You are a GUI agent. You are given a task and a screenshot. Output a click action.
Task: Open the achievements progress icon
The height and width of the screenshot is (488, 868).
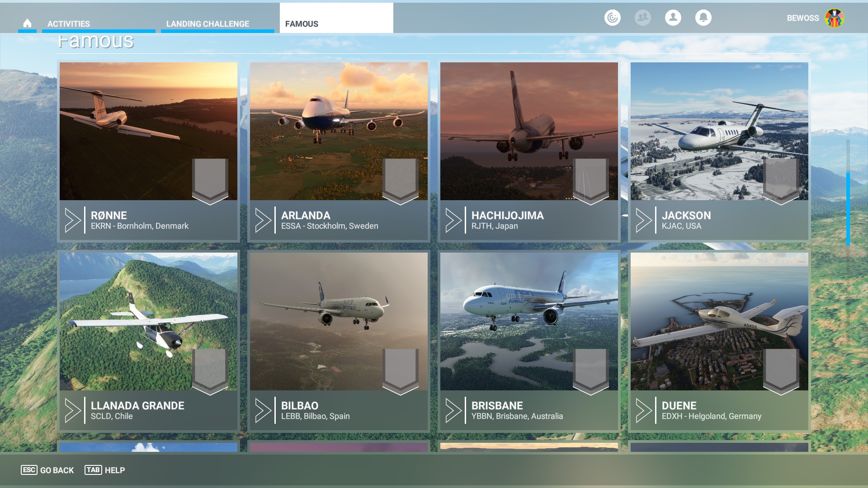[613, 18]
